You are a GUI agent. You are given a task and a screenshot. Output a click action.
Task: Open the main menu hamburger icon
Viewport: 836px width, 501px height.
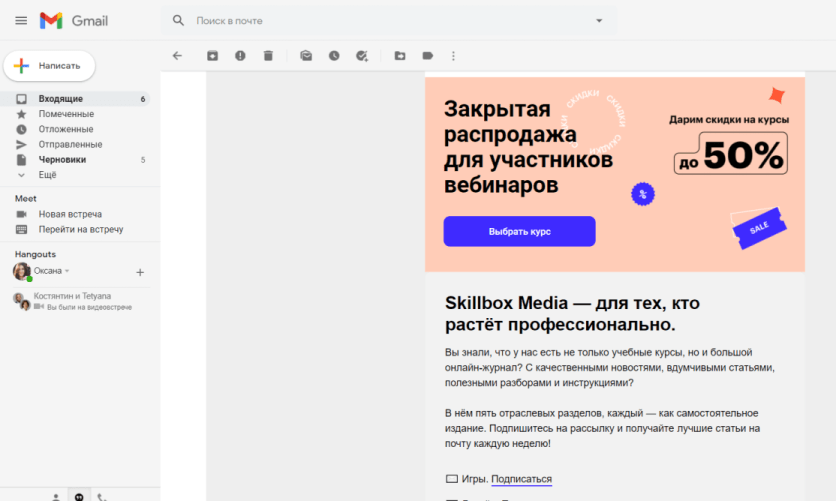21,21
